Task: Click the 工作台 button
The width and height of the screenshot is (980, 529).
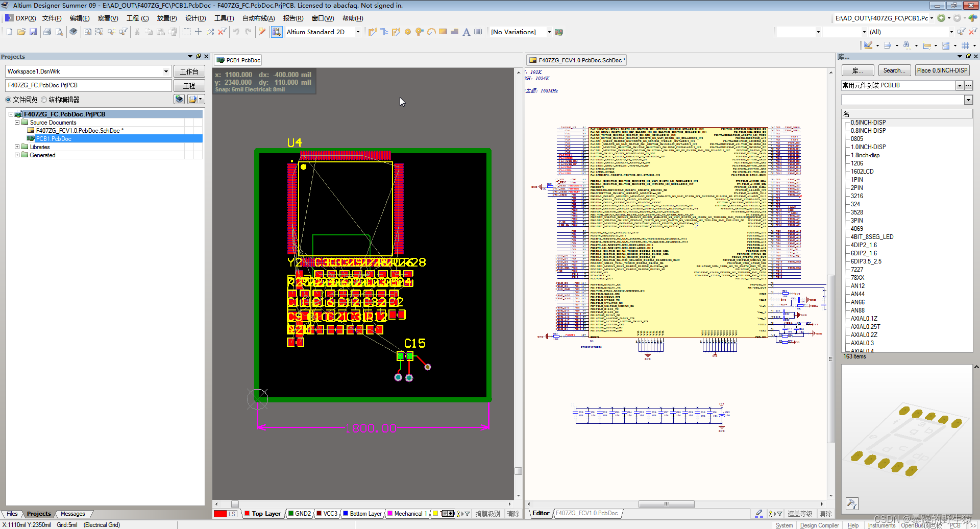Action: 189,71
